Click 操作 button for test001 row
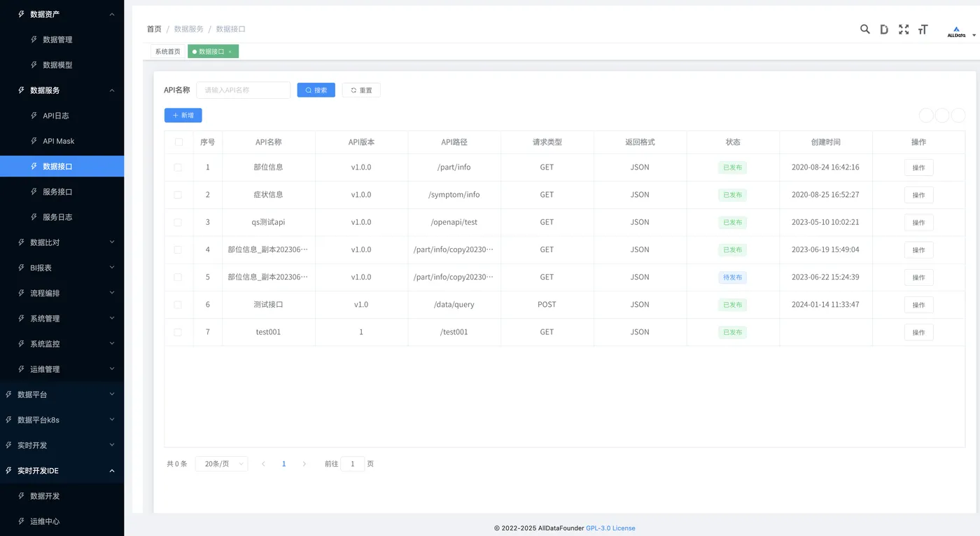Viewport: 980px width, 536px height. click(918, 332)
